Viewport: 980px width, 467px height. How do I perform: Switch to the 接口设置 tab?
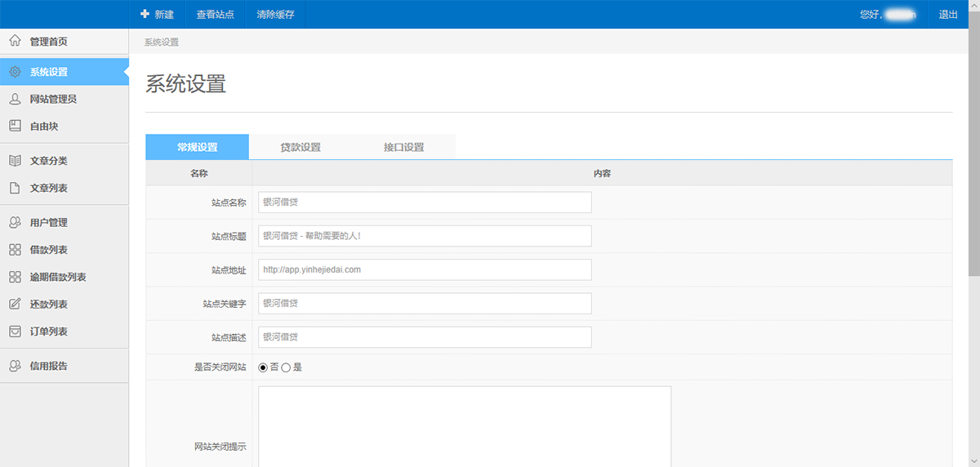coord(403,147)
